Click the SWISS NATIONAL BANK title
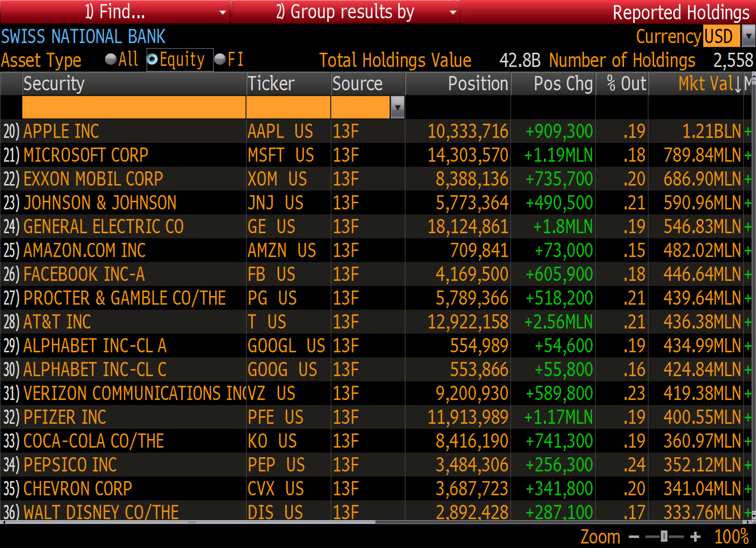The width and height of the screenshot is (756, 548). click(x=83, y=36)
